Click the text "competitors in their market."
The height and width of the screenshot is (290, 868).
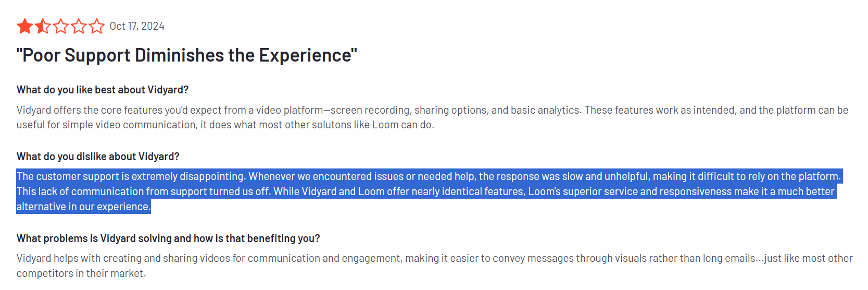81,273
